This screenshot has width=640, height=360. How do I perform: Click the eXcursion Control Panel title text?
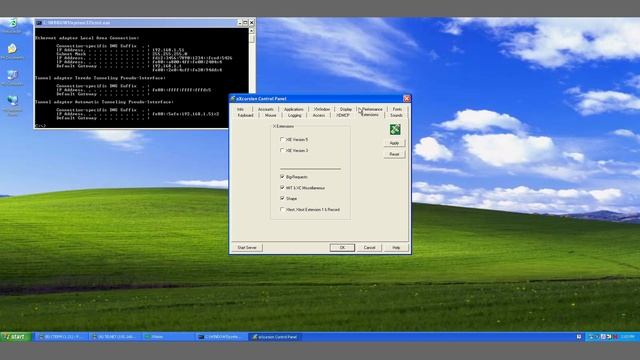coord(261,98)
